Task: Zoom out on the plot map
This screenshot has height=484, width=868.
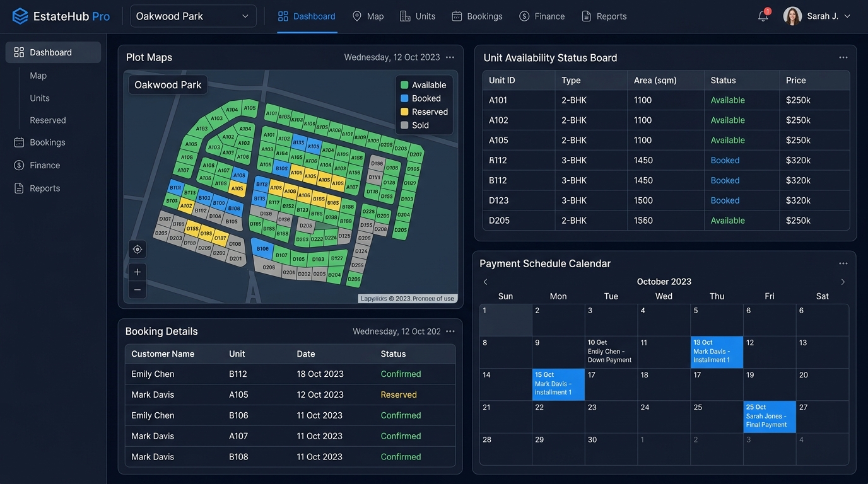Action: (x=138, y=290)
